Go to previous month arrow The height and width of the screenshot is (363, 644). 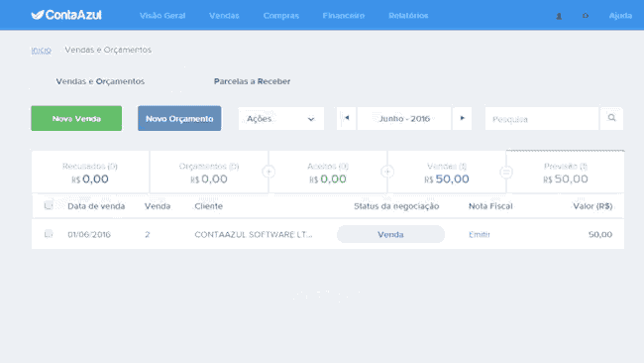click(346, 118)
